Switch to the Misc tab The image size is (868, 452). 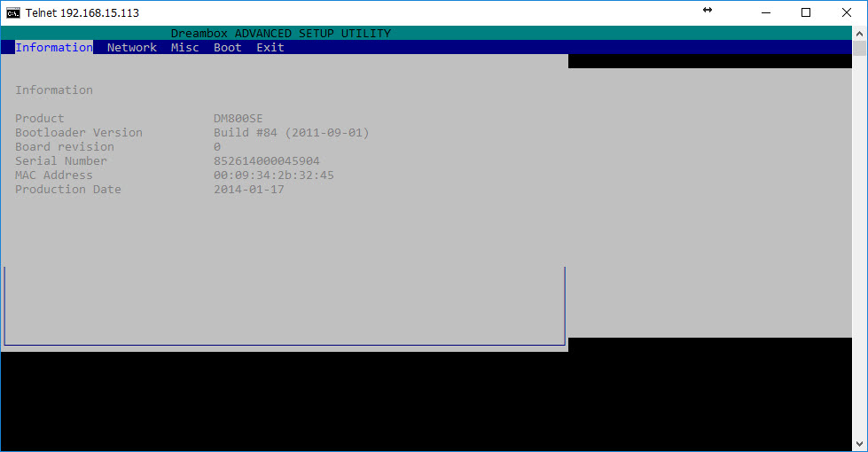[185, 48]
